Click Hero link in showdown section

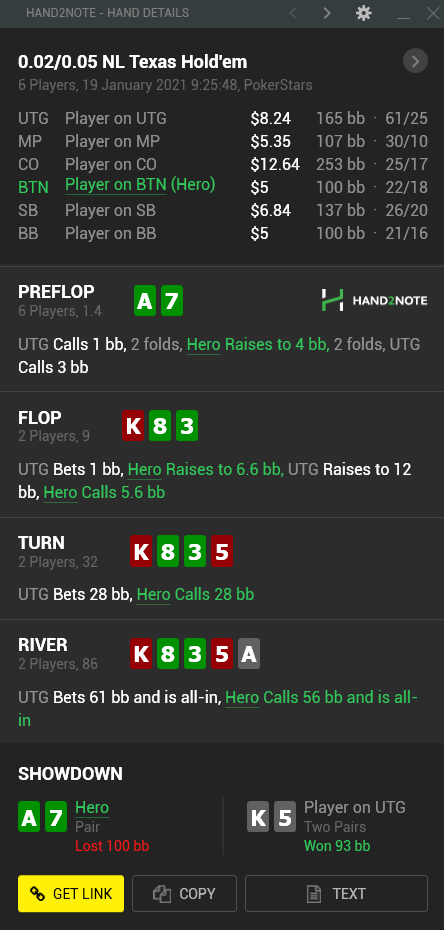(92, 807)
